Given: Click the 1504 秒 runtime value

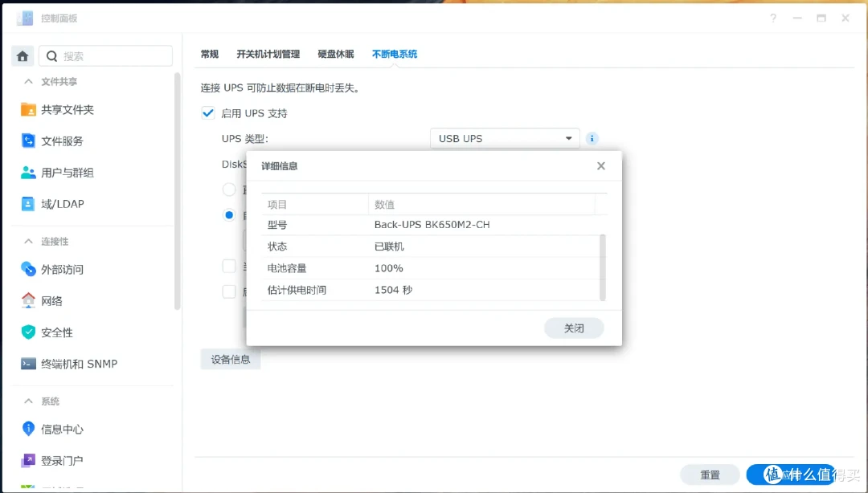Looking at the screenshot, I should (393, 290).
